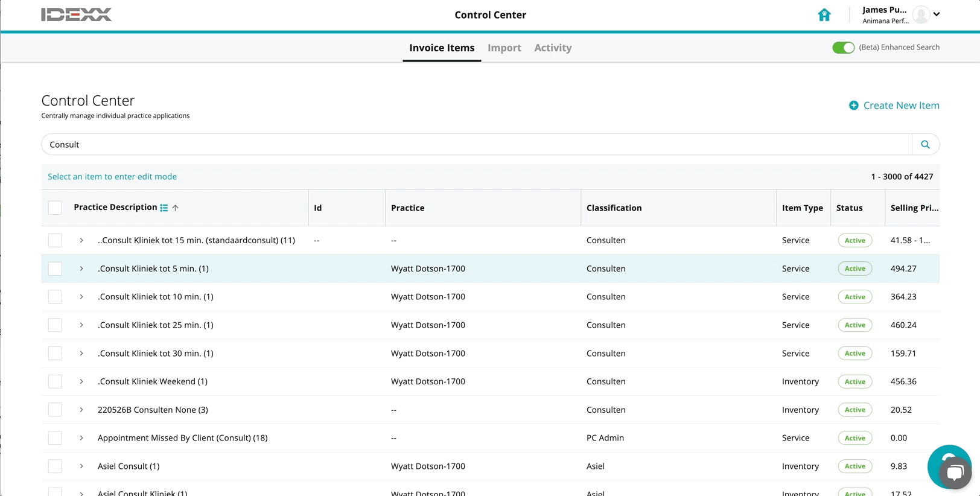The height and width of the screenshot is (496, 980).
Task: Expand the ..Consult Kliniek tot 15 min. row
Action: coord(81,240)
